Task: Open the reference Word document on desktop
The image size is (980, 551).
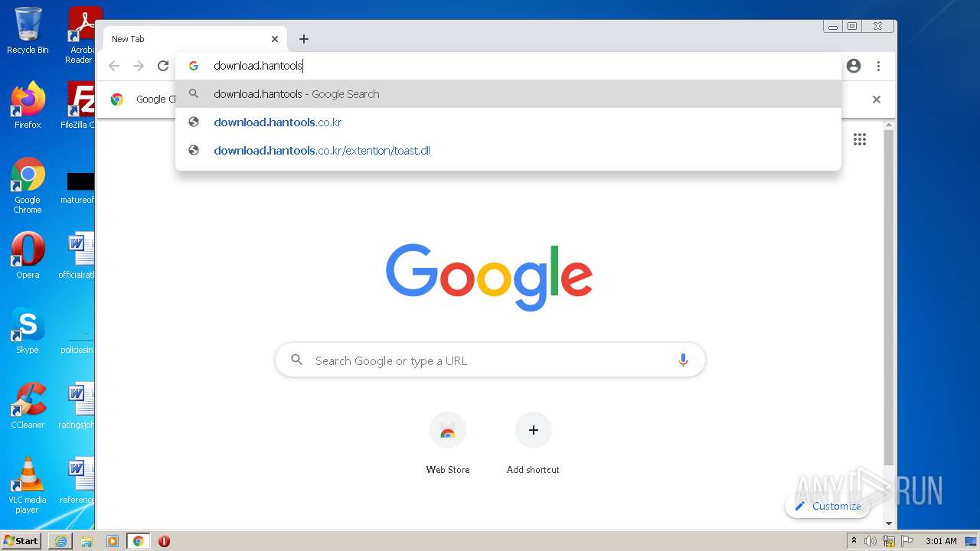Action: 77,480
